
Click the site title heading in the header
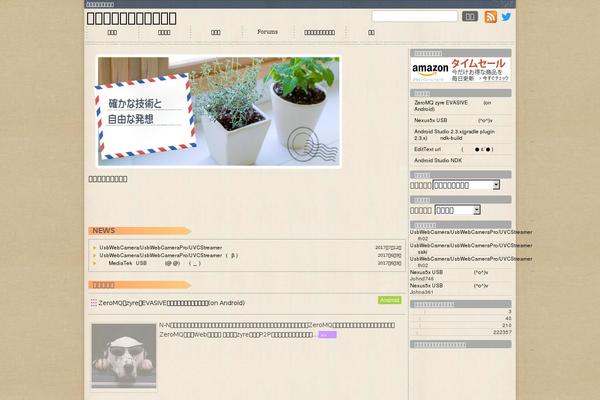131,18
